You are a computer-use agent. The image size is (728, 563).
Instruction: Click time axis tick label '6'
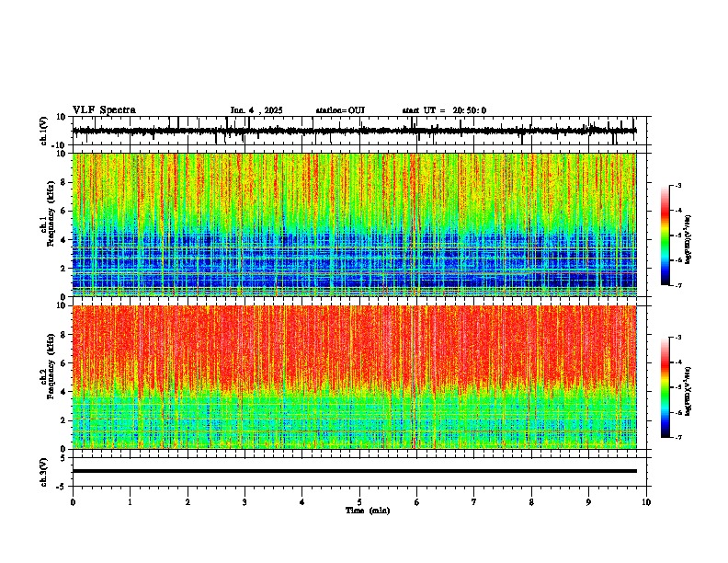tap(416, 502)
